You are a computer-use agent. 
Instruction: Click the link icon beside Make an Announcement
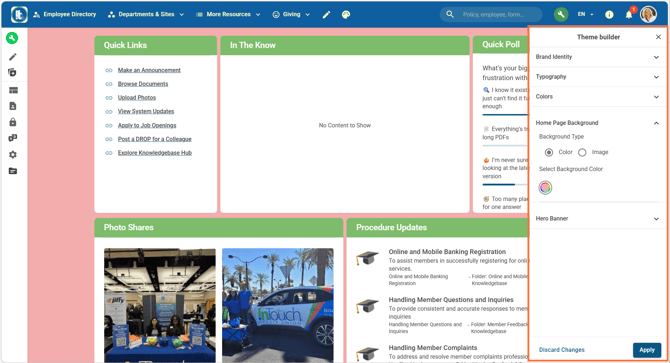(x=109, y=70)
